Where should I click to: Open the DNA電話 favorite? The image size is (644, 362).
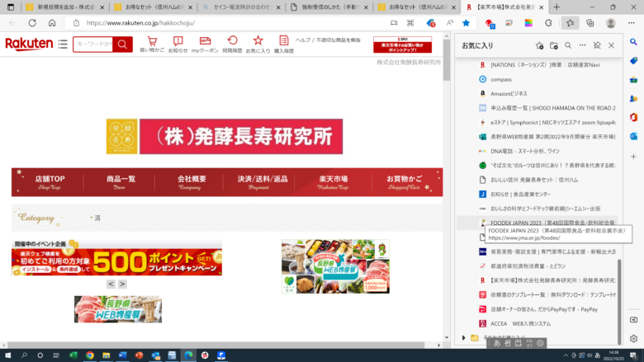[537, 151]
